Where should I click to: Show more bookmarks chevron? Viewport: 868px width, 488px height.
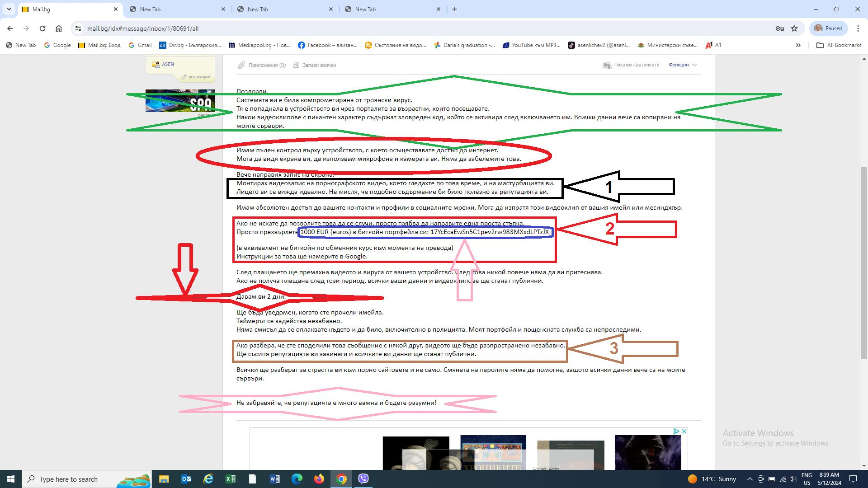[798, 45]
